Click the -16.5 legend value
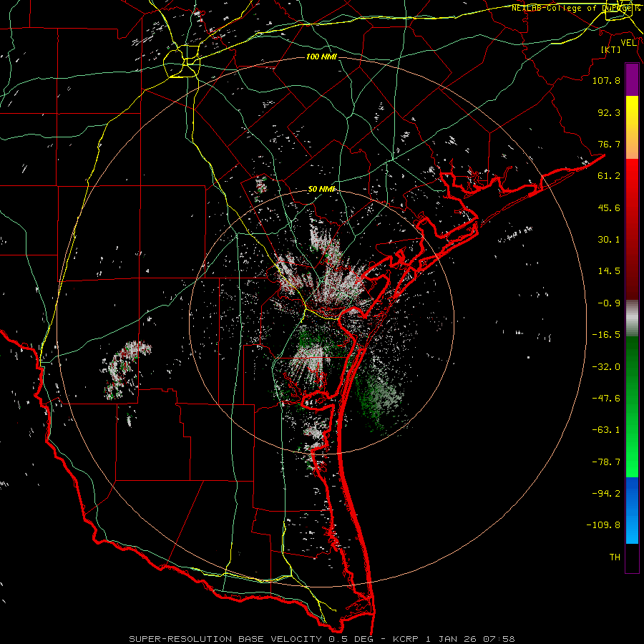This screenshot has width=644, height=644. [x=606, y=335]
